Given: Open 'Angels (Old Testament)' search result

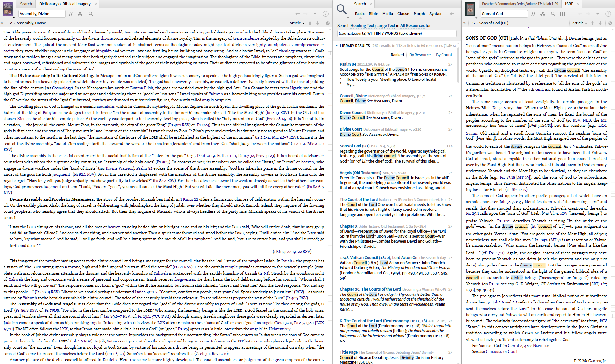Looking at the screenshot, I should pyautogui.click(x=360, y=173).
